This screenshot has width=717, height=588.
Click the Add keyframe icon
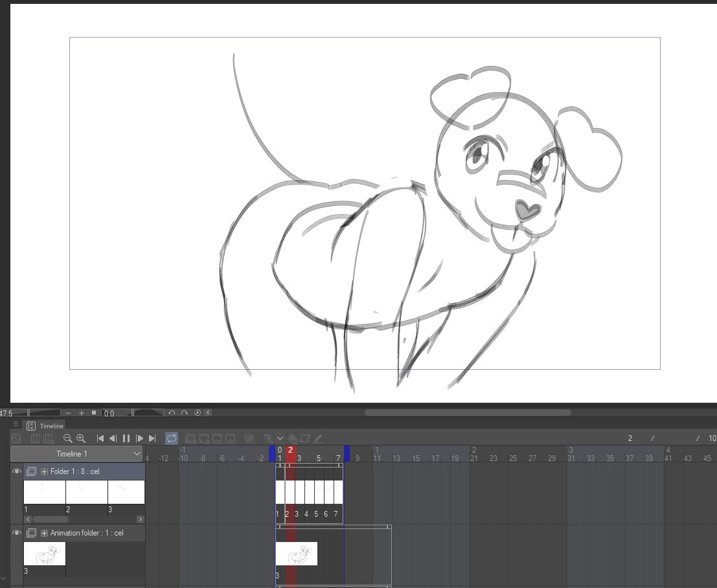click(268, 438)
